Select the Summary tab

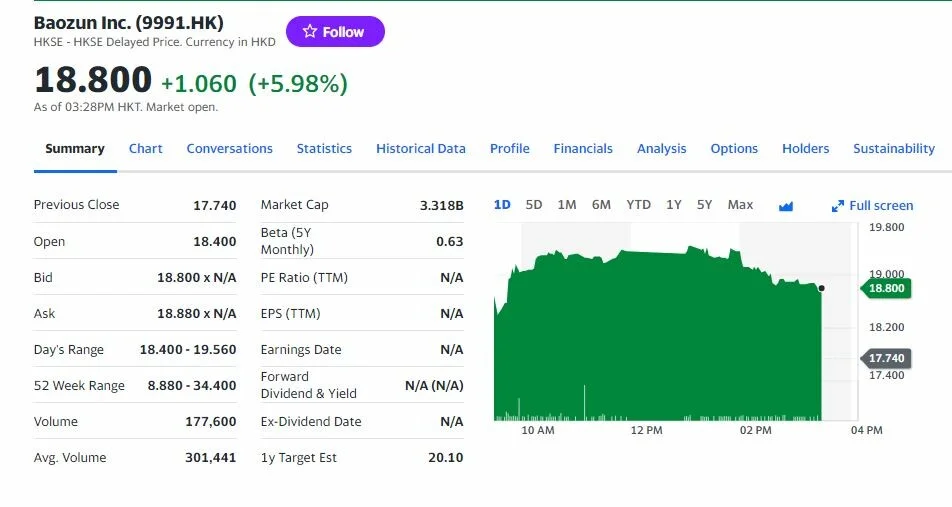[75, 149]
